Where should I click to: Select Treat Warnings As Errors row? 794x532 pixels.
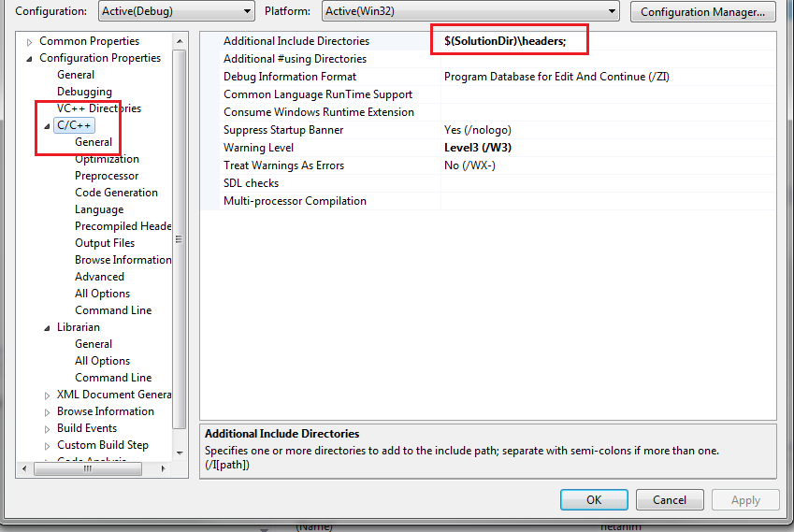[488, 165]
